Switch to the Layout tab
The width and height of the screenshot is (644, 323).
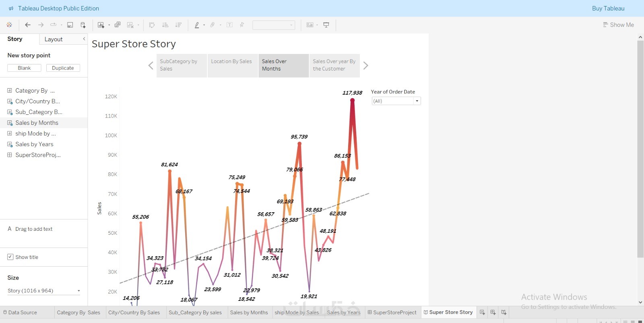pyautogui.click(x=54, y=39)
